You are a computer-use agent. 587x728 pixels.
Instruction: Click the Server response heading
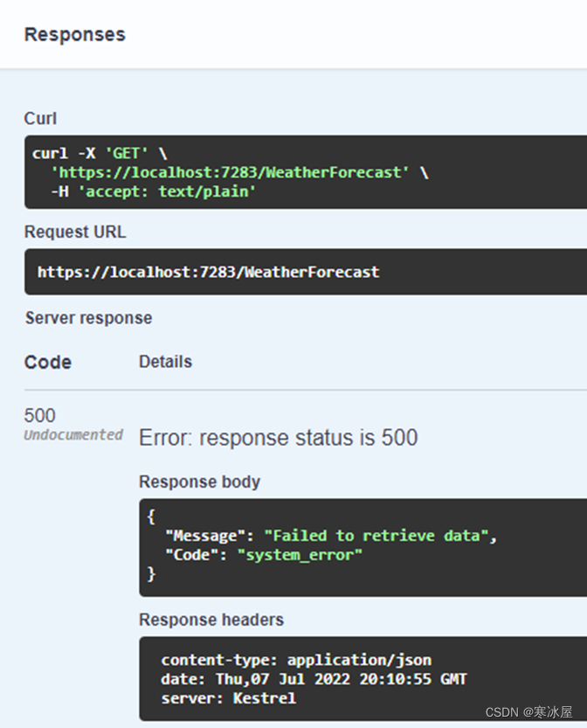point(88,318)
